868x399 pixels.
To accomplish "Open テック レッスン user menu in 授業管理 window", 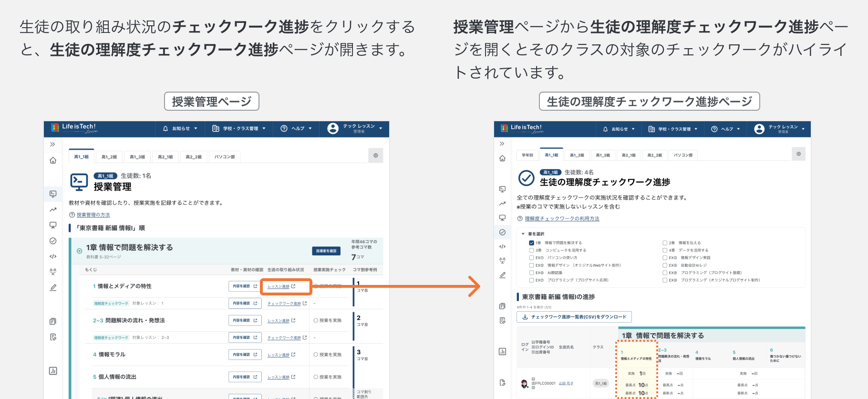I will tap(355, 129).
